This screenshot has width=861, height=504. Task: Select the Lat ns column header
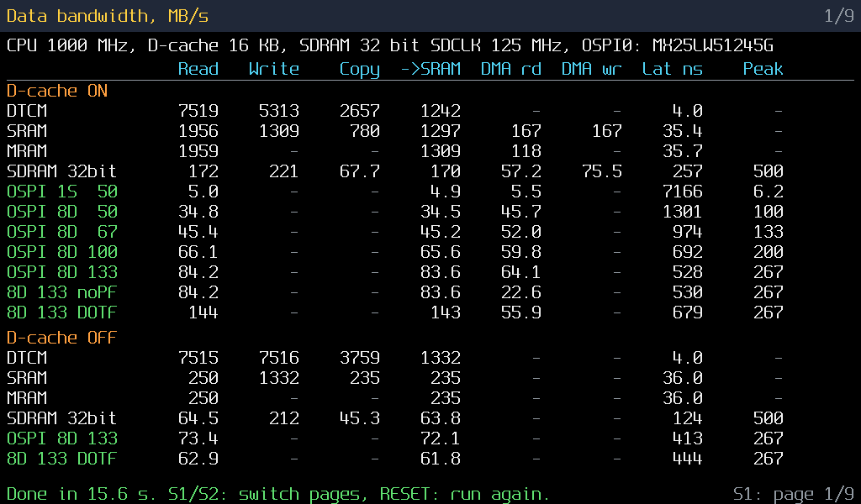tap(672, 69)
